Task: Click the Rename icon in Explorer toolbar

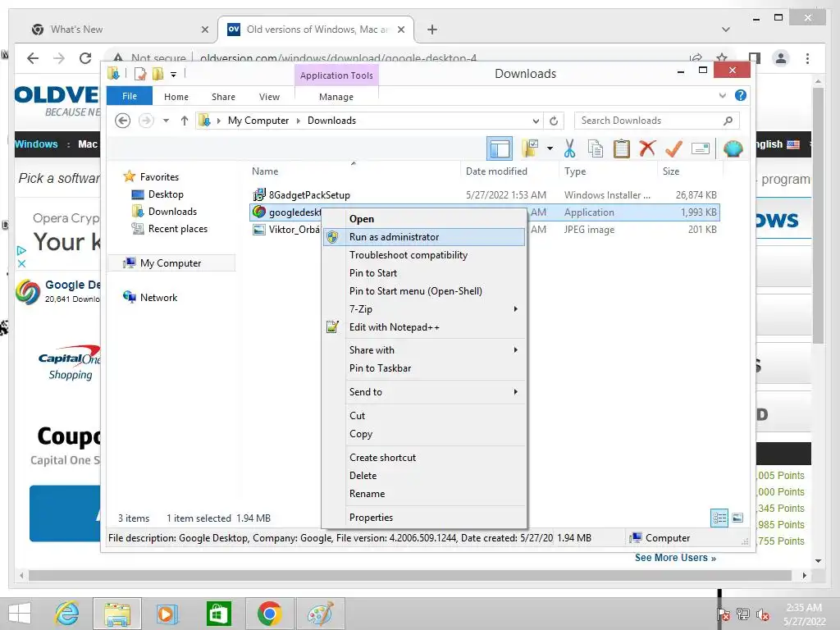Action: (x=701, y=148)
